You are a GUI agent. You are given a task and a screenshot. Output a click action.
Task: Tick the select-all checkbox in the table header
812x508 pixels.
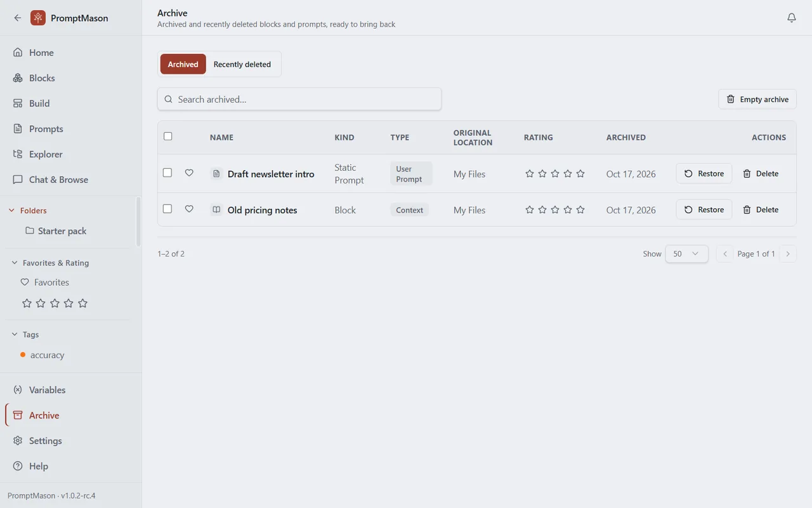coord(168,136)
